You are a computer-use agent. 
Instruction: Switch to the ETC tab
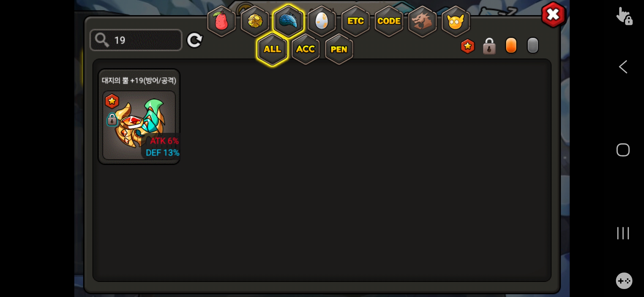pos(355,21)
